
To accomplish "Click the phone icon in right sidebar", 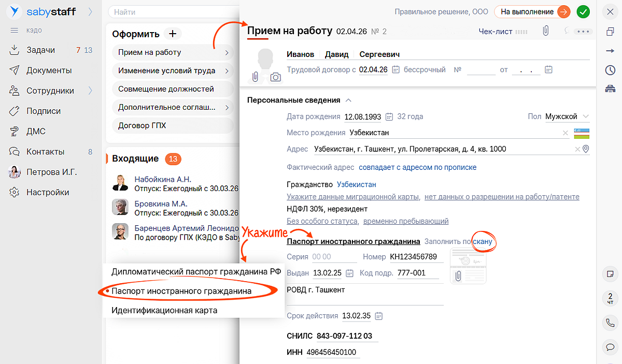I will tap(610, 323).
